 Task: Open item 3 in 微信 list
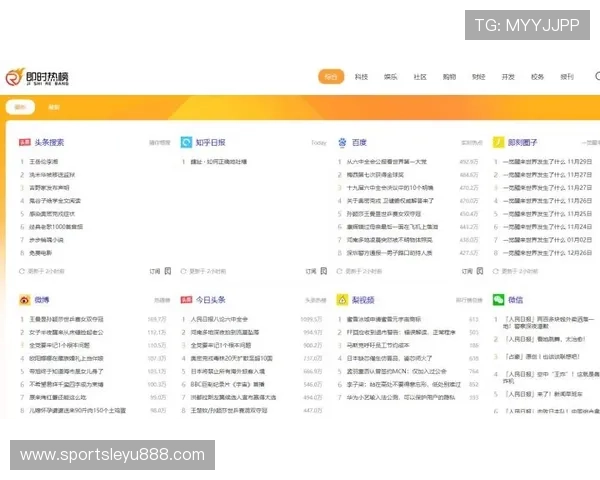click(x=542, y=357)
